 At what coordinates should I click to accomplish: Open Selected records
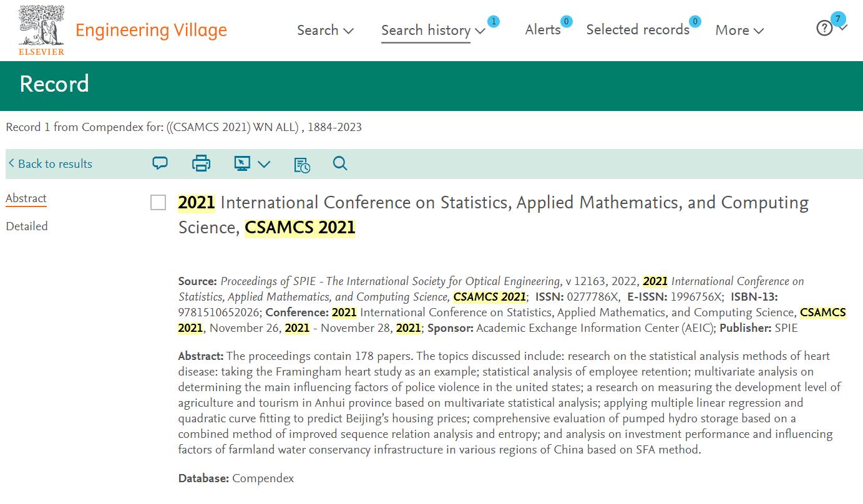638,30
